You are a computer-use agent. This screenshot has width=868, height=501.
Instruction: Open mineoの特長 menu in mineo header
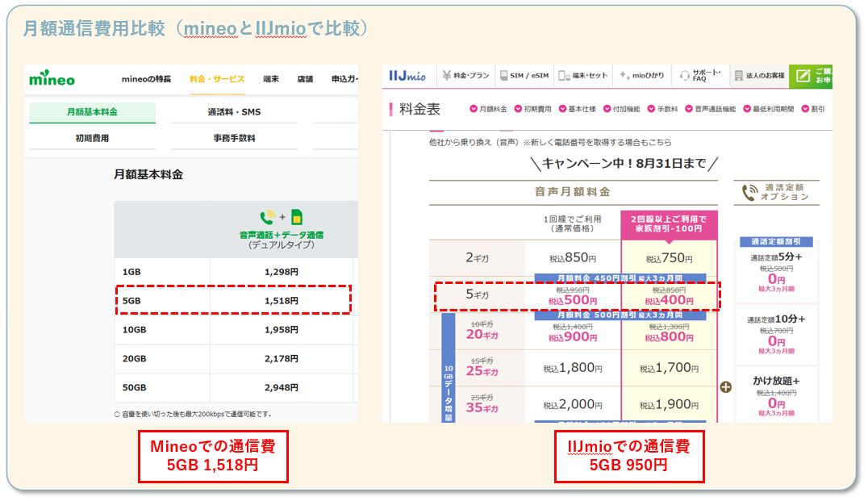pyautogui.click(x=146, y=79)
